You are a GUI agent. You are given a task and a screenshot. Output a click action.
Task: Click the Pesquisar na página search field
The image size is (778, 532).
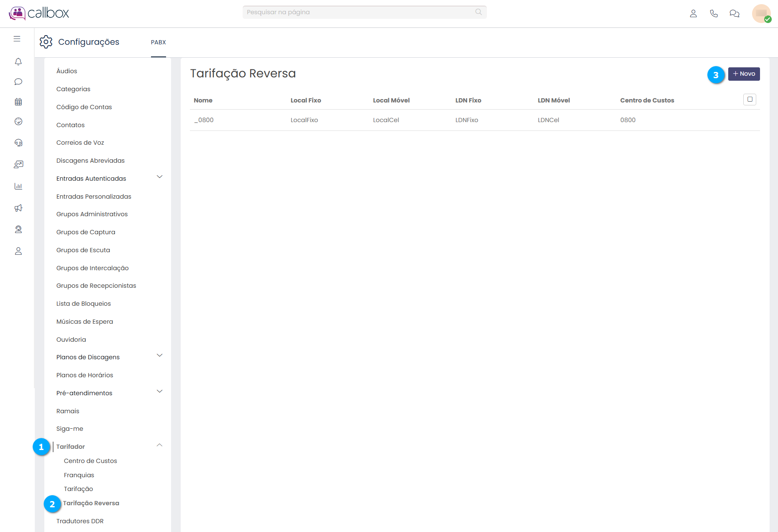360,12
